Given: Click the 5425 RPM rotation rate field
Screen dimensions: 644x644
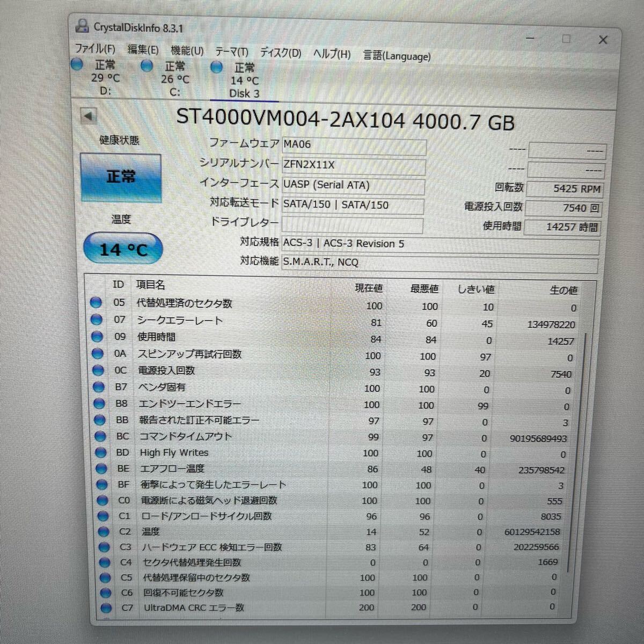Looking at the screenshot, I should point(565,189).
